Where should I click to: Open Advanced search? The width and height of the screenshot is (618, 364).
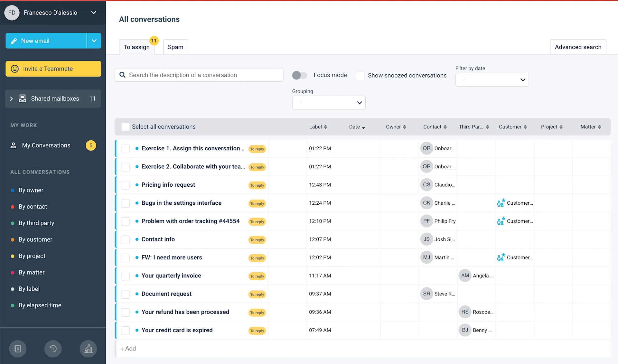click(x=578, y=47)
